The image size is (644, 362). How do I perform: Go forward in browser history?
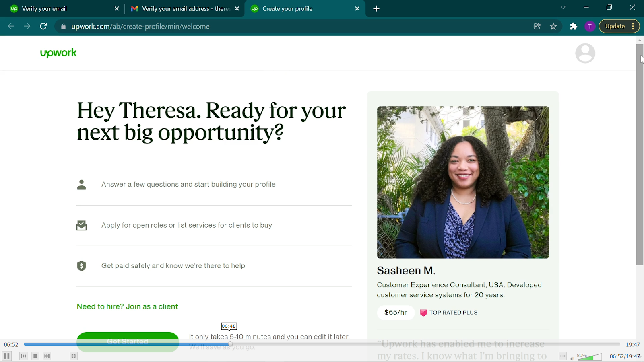(27, 26)
